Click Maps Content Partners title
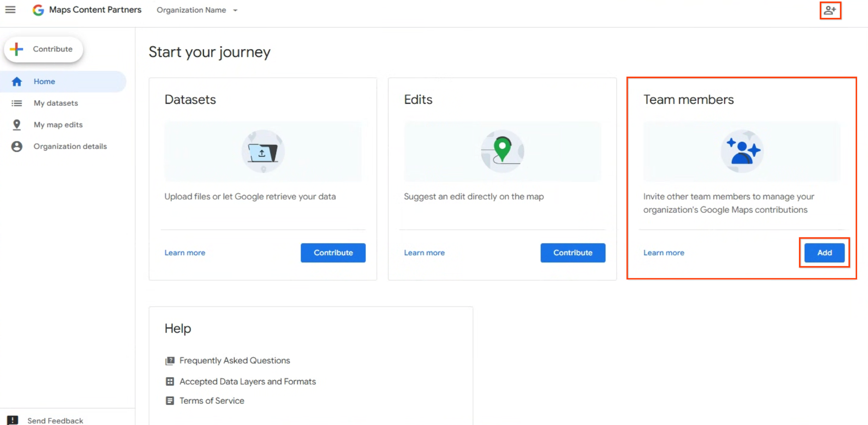This screenshot has width=868, height=425. [x=95, y=10]
